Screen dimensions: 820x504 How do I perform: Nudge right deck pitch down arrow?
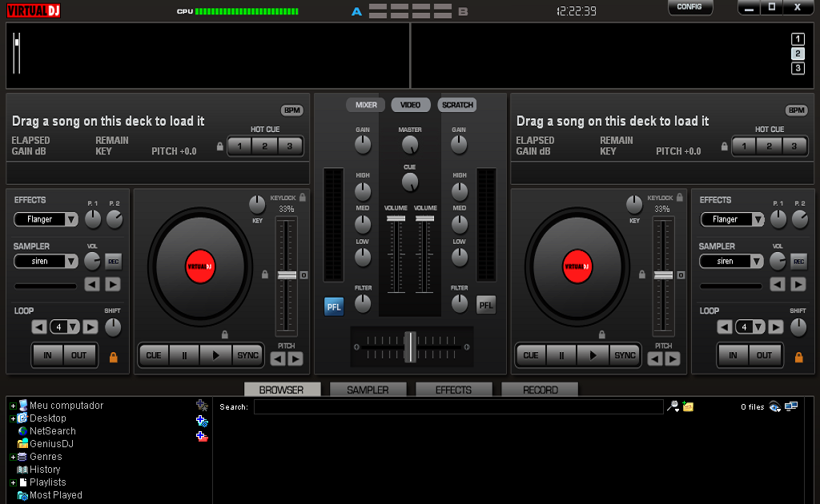pyautogui.click(x=655, y=359)
